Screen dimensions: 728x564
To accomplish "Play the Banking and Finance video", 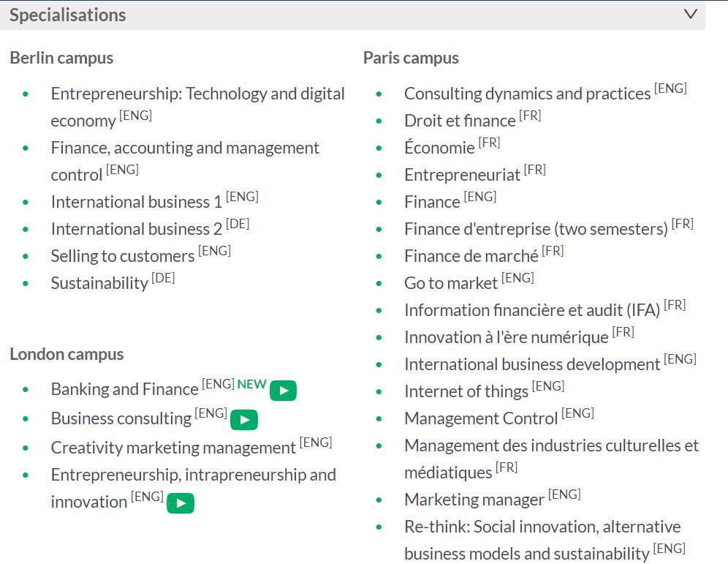I will [x=283, y=390].
